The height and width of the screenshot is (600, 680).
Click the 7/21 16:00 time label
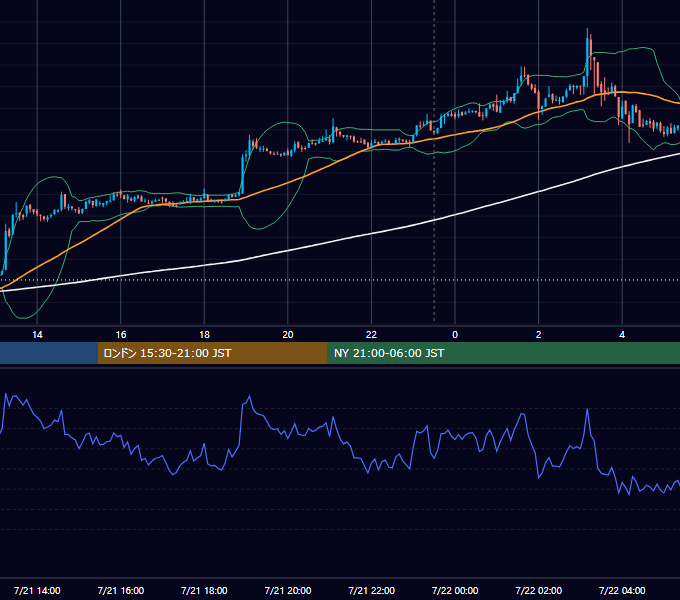tap(121, 590)
